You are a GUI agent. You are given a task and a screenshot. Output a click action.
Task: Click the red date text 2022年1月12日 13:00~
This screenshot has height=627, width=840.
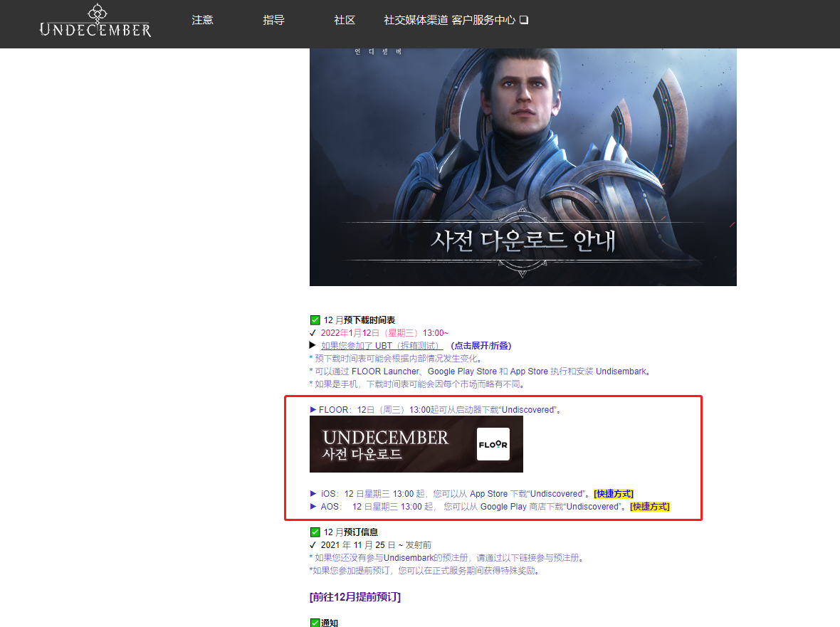[384, 333]
